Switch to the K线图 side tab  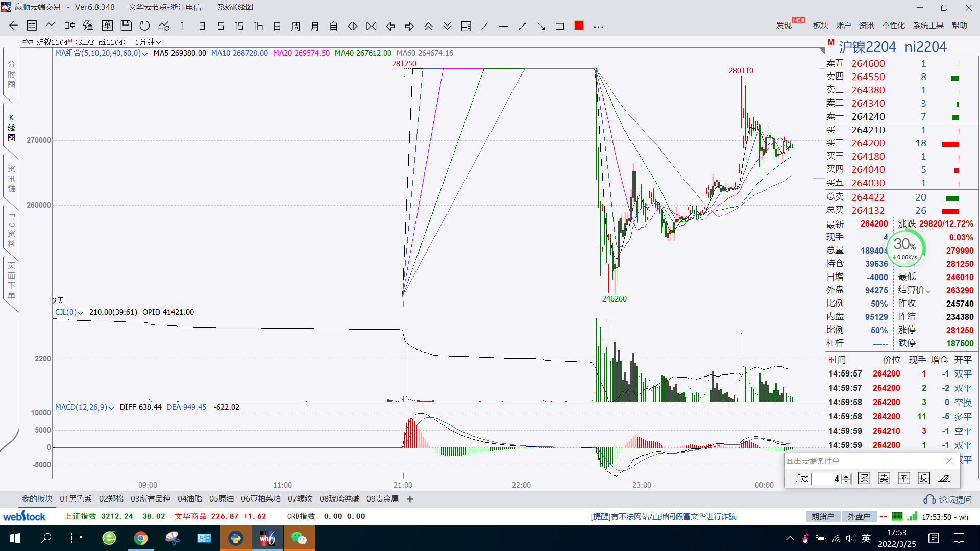click(x=11, y=128)
